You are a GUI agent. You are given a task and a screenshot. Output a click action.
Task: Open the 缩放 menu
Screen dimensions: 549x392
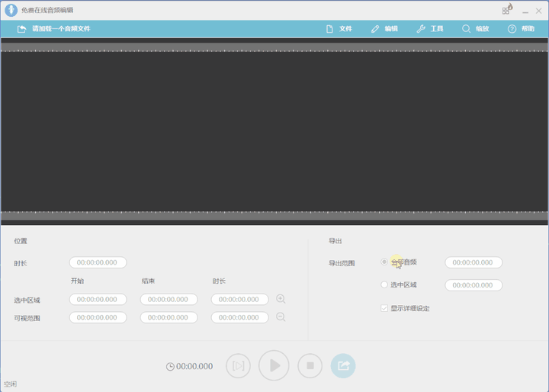tap(476, 29)
